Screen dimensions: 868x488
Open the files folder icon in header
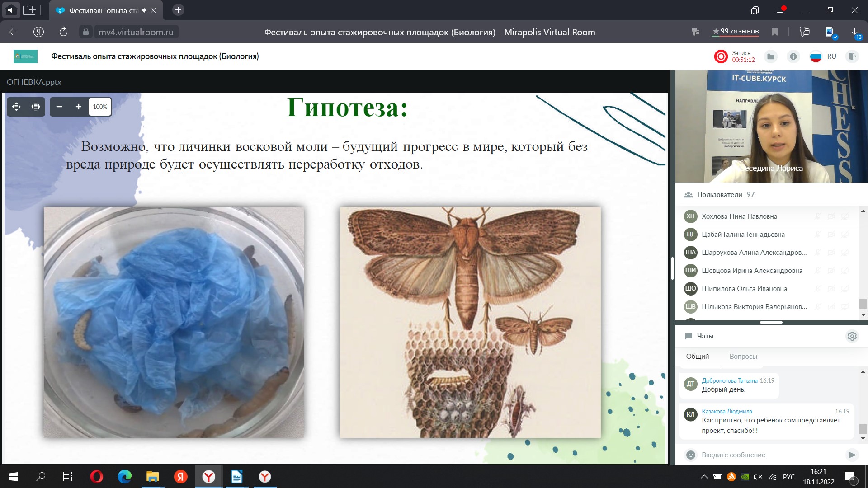tap(771, 56)
